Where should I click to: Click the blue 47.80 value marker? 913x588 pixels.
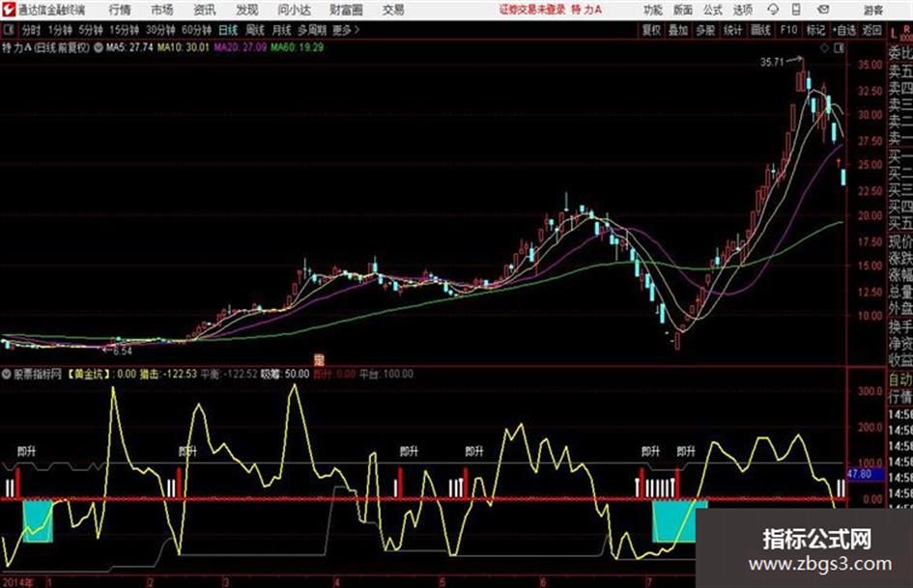[859, 474]
